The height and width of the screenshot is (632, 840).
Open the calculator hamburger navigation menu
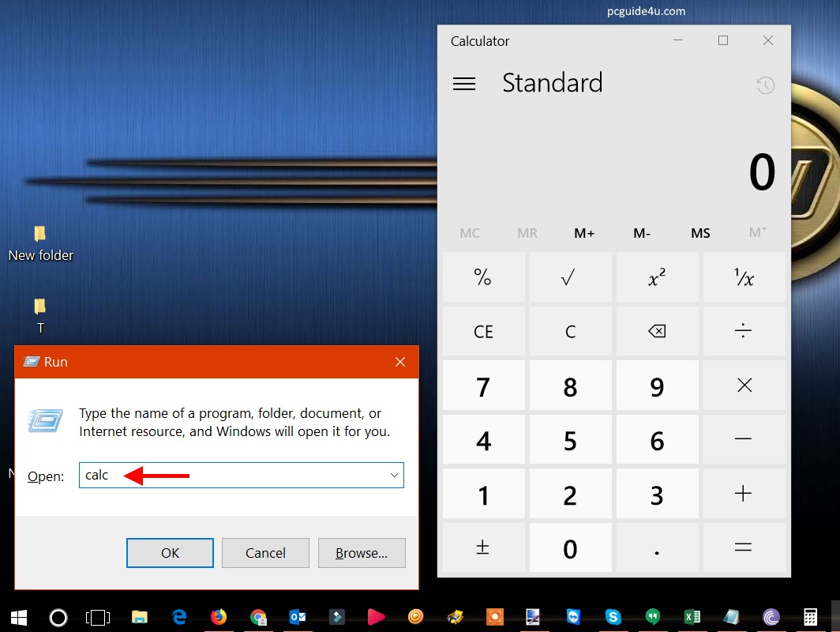point(464,84)
